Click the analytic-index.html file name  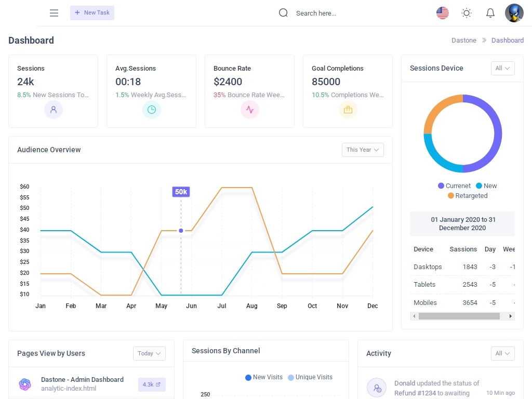[69, 388]
